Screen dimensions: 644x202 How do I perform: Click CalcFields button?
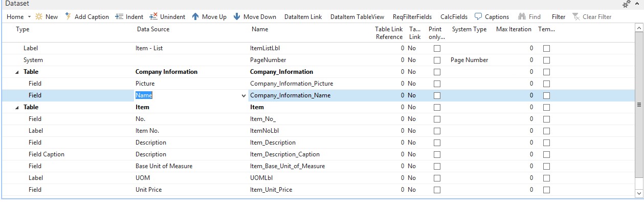[454, 17]
